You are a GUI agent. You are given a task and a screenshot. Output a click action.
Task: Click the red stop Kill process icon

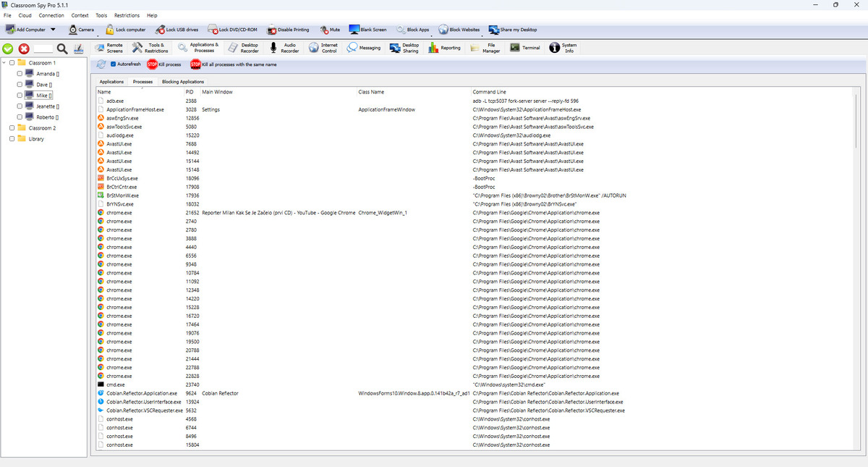pos(152,64)
